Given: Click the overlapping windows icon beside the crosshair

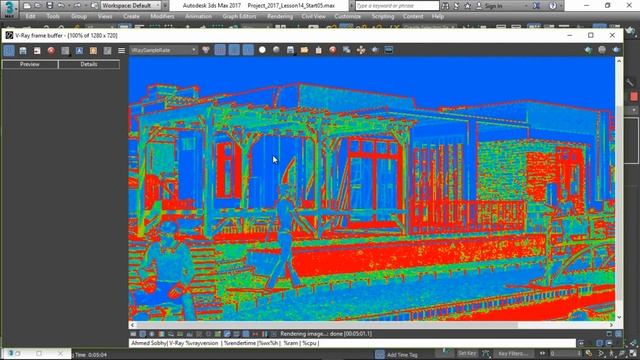Looking at the screenshot, I should pos(347,50).
